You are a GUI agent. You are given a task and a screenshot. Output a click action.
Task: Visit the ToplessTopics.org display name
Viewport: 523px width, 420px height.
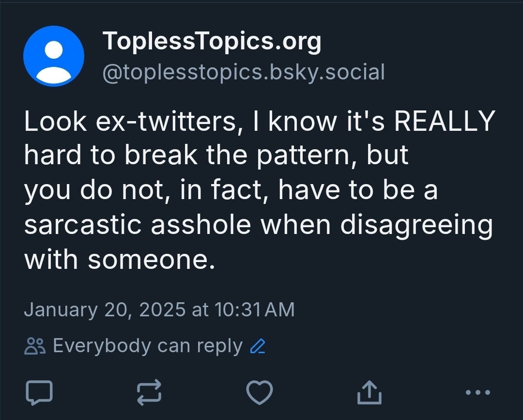212,41
